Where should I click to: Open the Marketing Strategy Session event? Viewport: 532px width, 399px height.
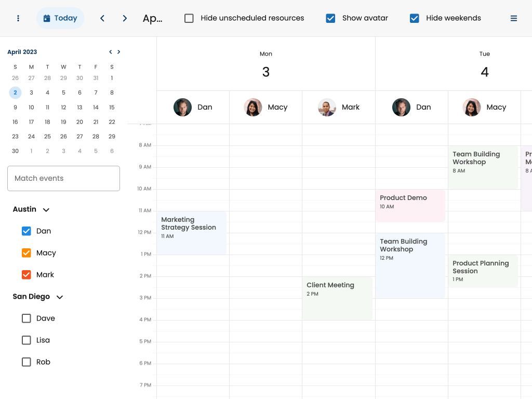(191, 232)
